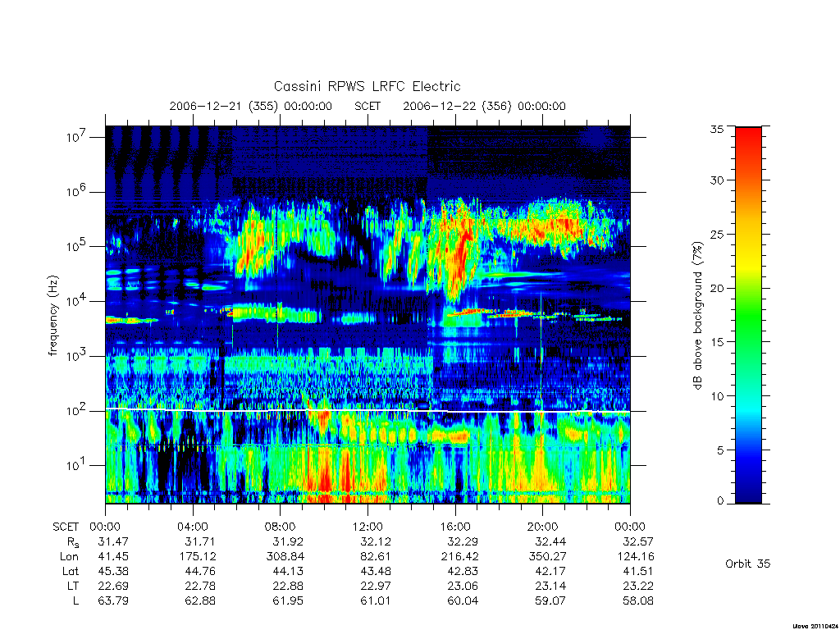Select start date "2006-12-21 (355) 00:00:00"
This screenshot has height=630, width=840.
(x=251, y=106)
